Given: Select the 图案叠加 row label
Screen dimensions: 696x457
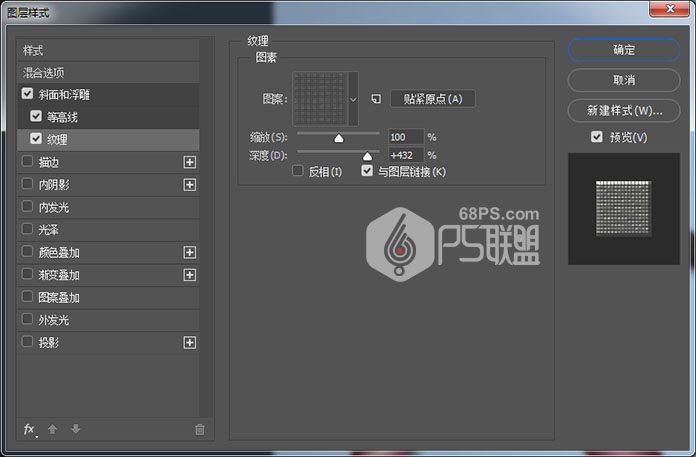Looking at the screenshot, I should click(59, 297).
